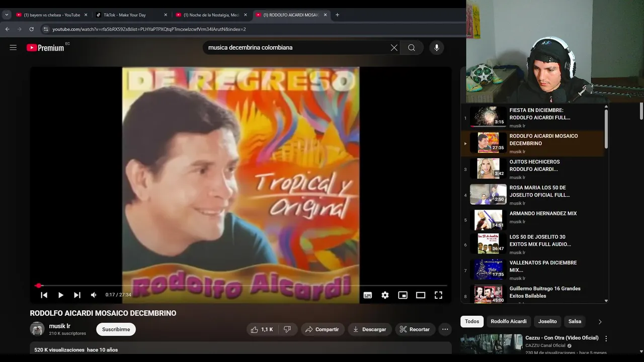Play OJITOS HECHICEROS playlist video

(x=532, y=169)
